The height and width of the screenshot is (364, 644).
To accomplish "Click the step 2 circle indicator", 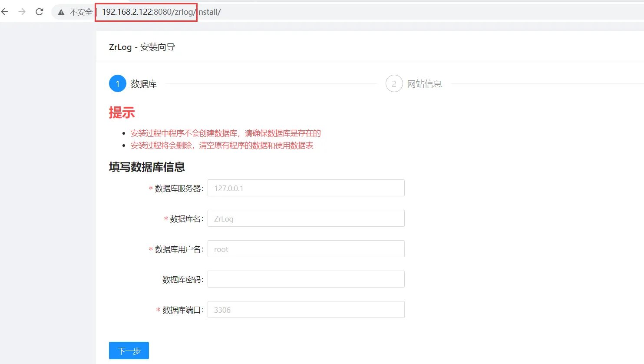I will pos(394,84).
